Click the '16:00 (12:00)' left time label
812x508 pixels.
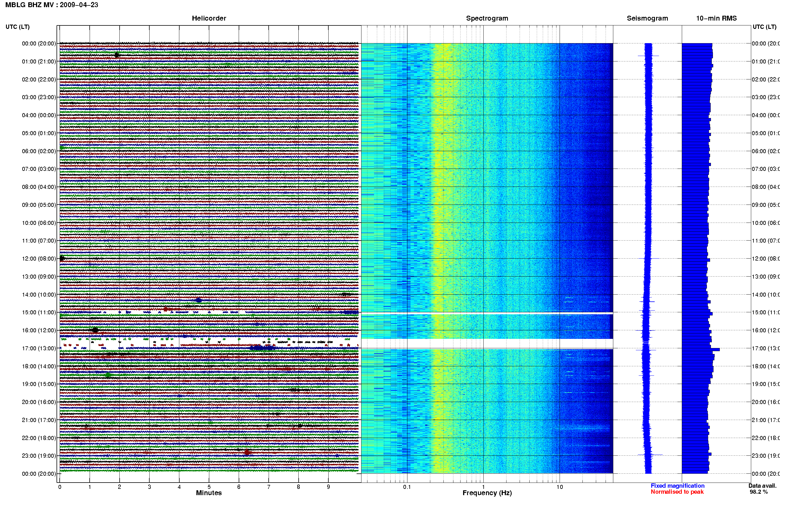pos(39,330)
